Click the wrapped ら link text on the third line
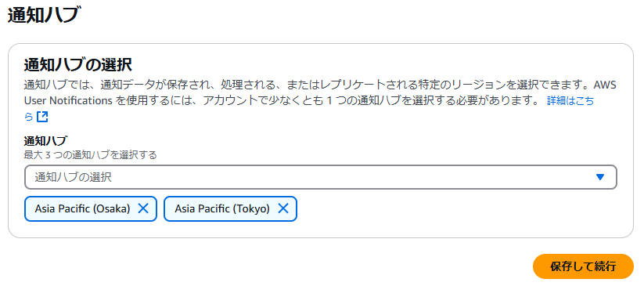The height and width of the screenshot is (286, 644). coord(28,118)
